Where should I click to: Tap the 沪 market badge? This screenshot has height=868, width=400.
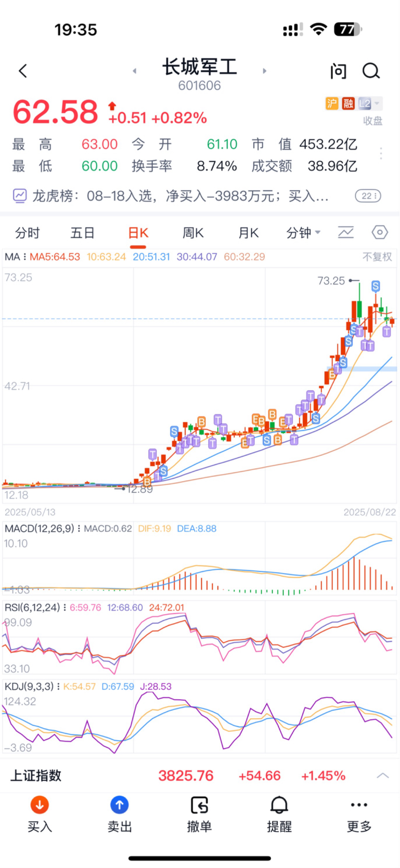pos(332,103)
